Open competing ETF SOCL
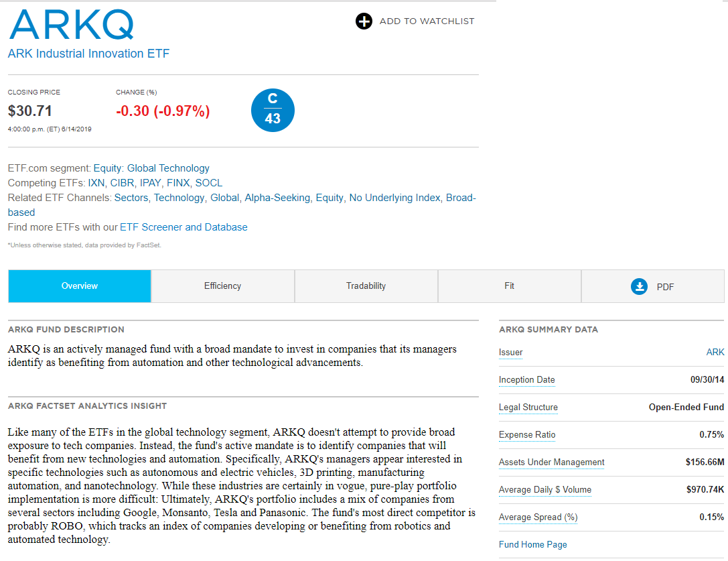Screen dimensions: 728x561 click(209, 183)
